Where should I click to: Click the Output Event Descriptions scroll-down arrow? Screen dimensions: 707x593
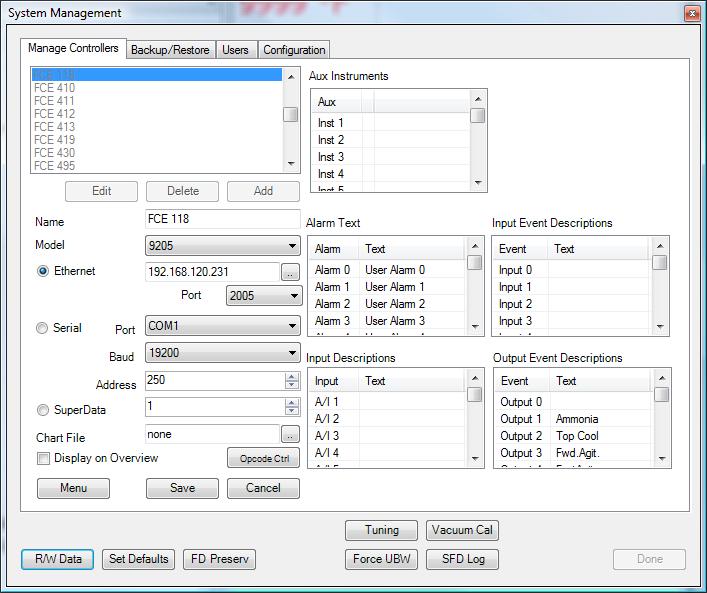662,459
